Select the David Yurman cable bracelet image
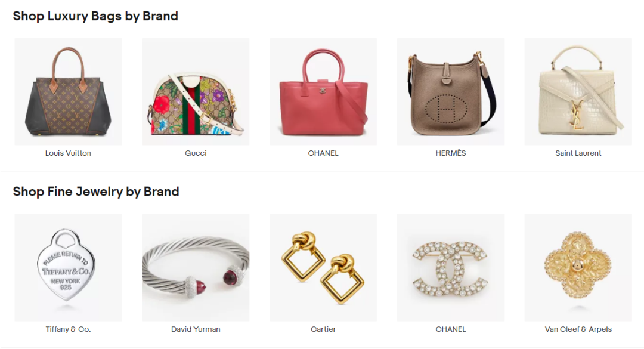 coord(196,267)
